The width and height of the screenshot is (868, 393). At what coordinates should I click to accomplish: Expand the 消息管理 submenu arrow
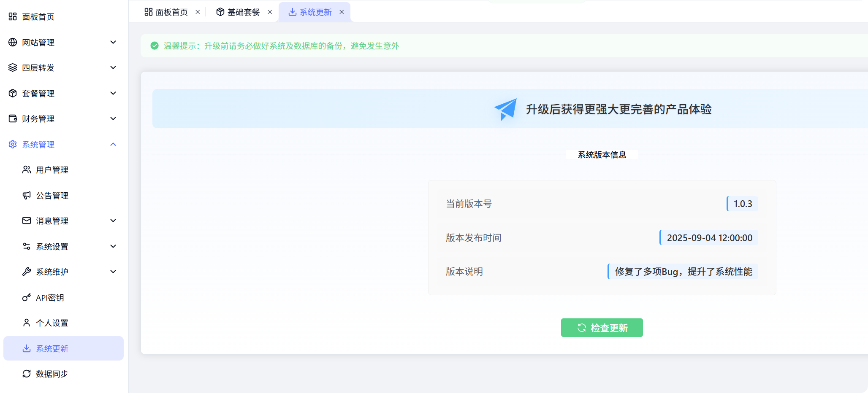point(113,221)
